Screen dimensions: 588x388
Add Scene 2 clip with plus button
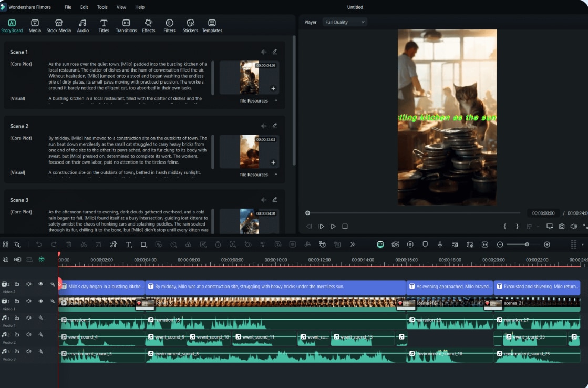coord(273,162)
